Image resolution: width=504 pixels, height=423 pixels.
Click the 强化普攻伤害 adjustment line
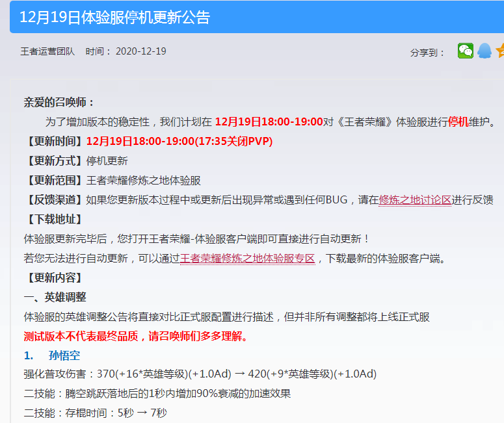click(x=200, y=374)
